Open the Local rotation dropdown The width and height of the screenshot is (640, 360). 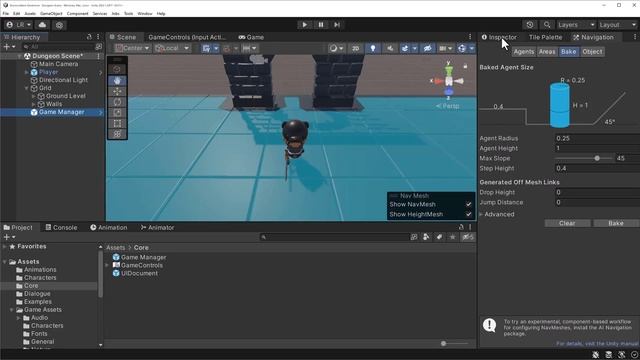coord(172,48)
